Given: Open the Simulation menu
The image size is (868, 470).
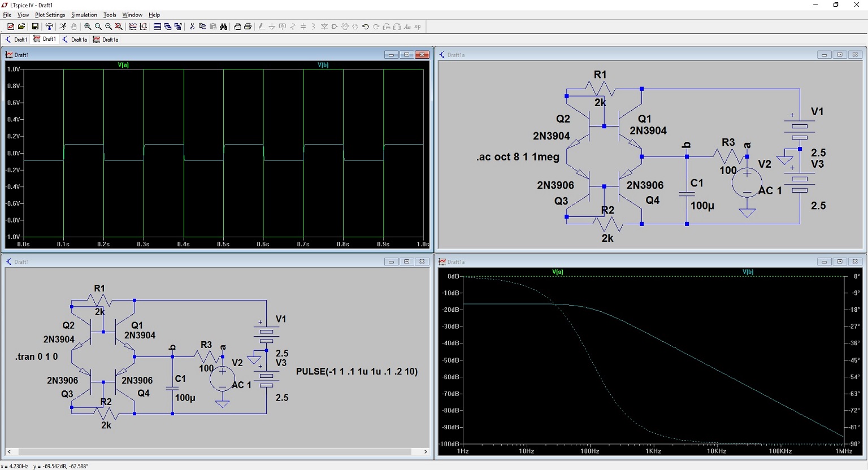Looking at the screenshot, I should coord(84,15).
